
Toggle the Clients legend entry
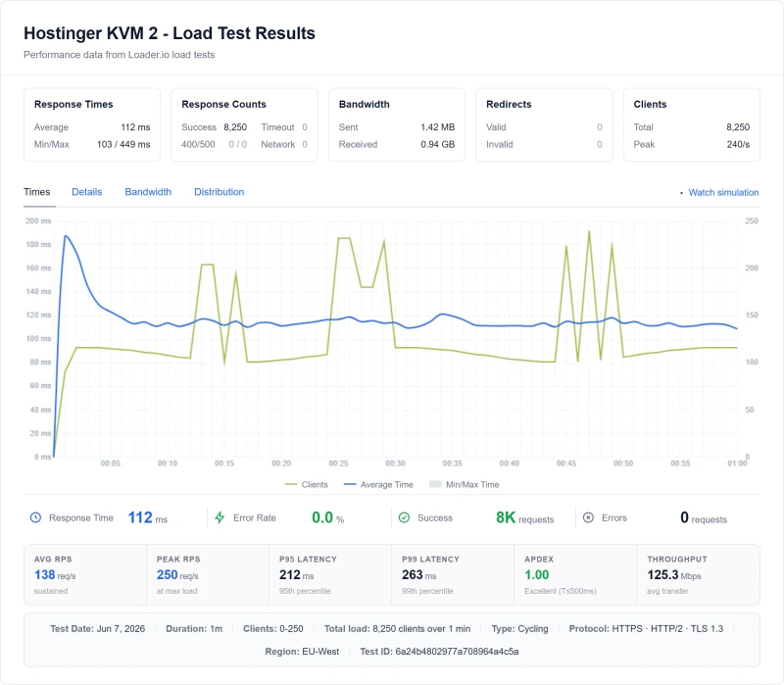point(306,484)
